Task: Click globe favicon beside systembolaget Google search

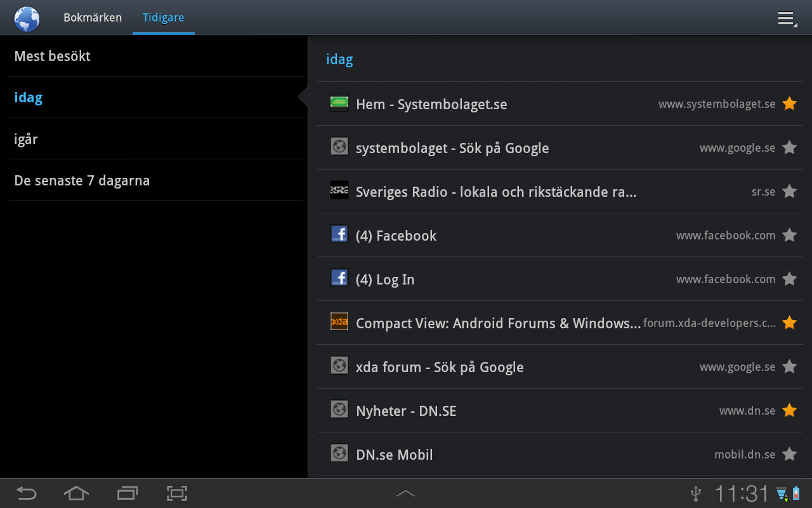Action: (339, 146)
